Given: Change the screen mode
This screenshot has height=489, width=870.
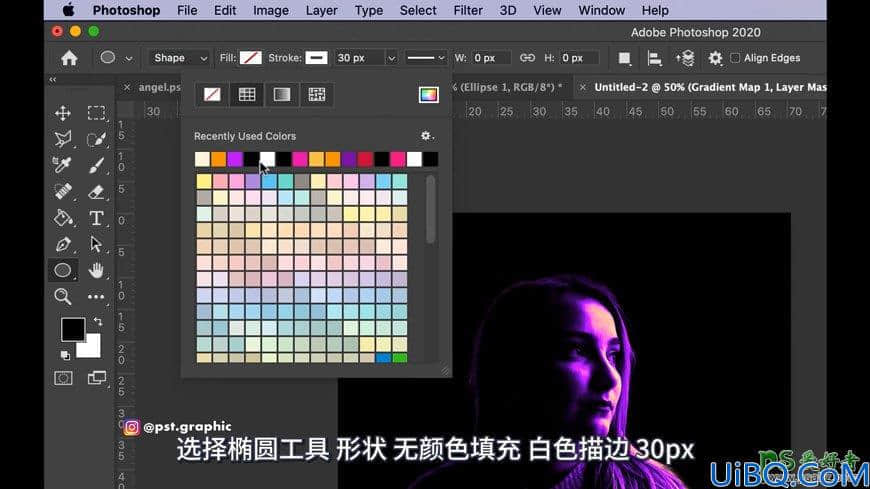Looking at the screenshot, I should click(97, 378).
